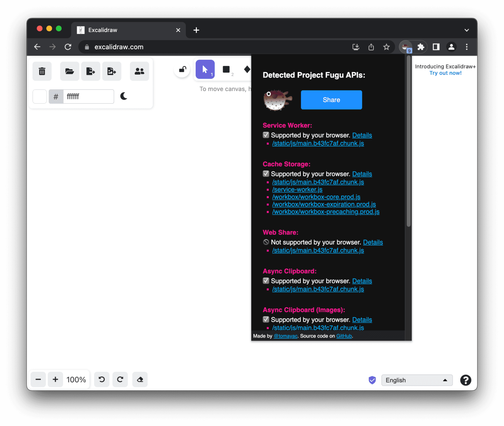Click the blue Share button

pos(331,100)
